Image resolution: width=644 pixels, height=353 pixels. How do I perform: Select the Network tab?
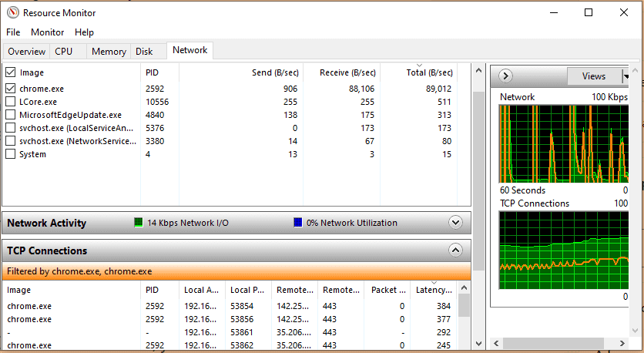click(x=190, y=50)
